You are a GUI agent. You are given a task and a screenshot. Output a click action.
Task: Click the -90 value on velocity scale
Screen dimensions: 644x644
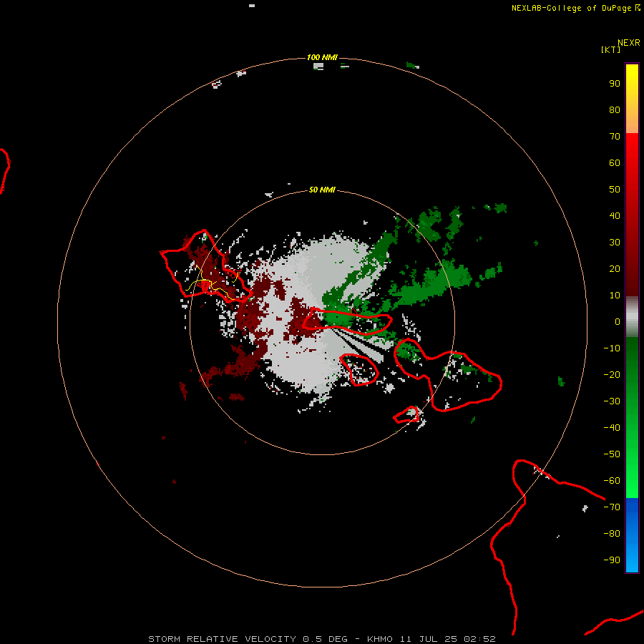point(612,560)
